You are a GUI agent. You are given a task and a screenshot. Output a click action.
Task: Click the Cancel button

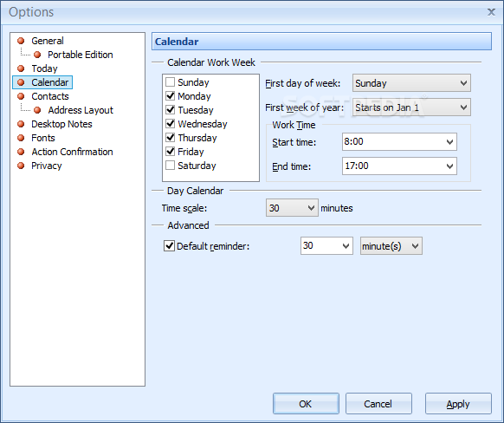378,403
